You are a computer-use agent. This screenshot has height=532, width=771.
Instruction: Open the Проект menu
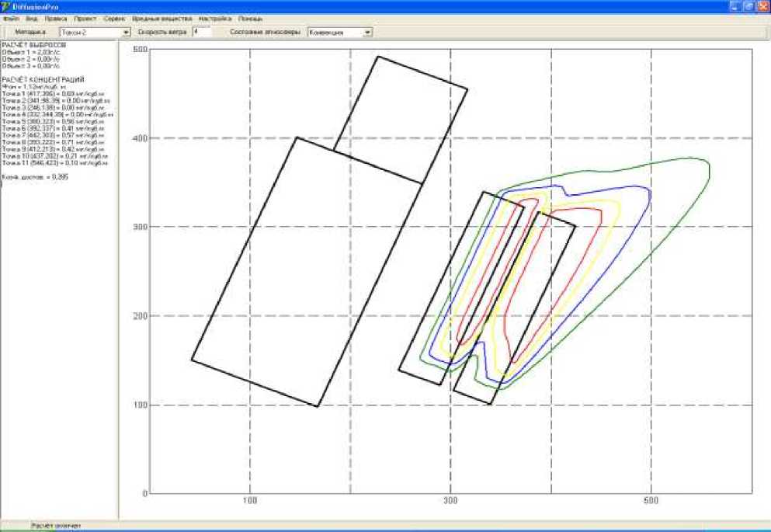[x=85, y=17]
